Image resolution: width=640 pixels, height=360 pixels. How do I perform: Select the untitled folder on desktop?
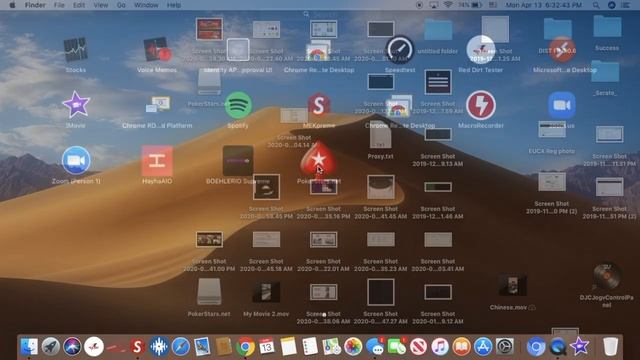[x=438, y=29]
